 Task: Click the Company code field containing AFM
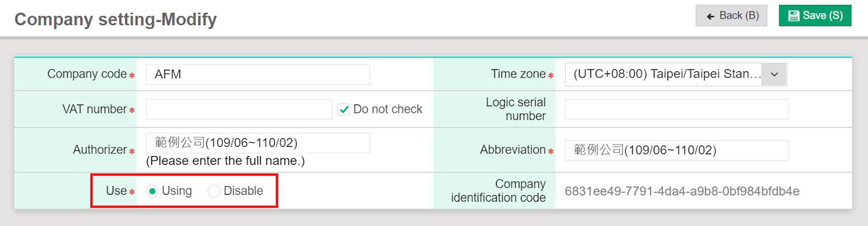pos(258,74)
